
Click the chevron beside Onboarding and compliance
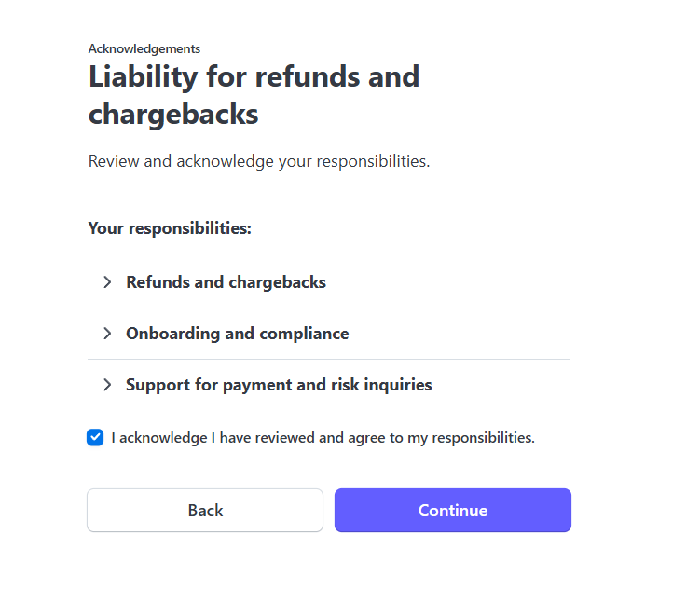click(107, 334)
